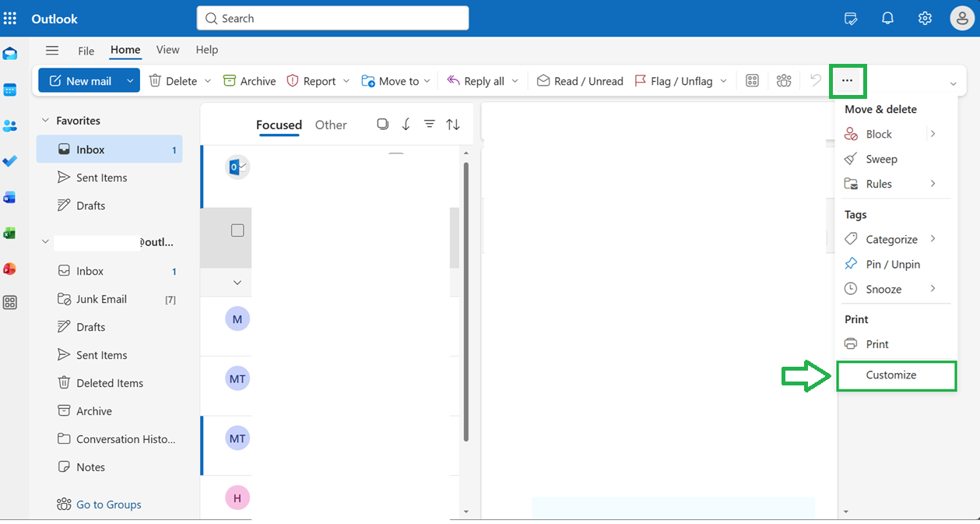Screen dimensions: 980x524
Task: Switch to the Other inbox tab
Action: click(331, 125)
